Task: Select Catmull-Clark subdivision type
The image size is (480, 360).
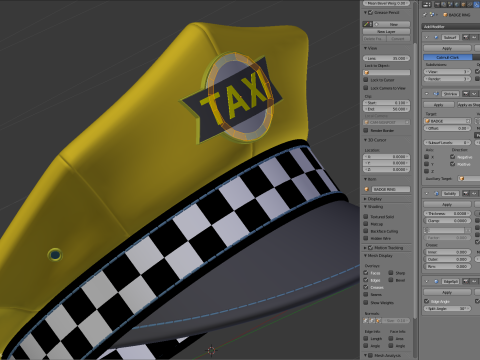Action: point(448,57)
